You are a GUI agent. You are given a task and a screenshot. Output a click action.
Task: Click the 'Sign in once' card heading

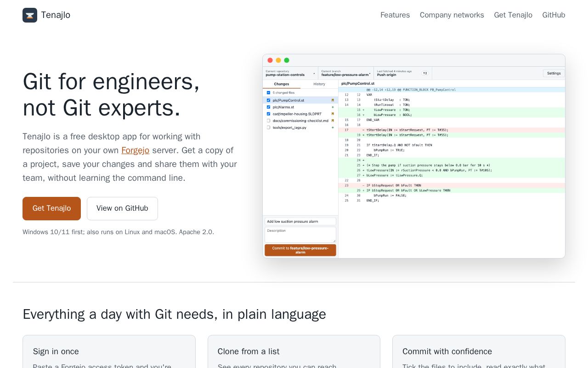[56, 351]
